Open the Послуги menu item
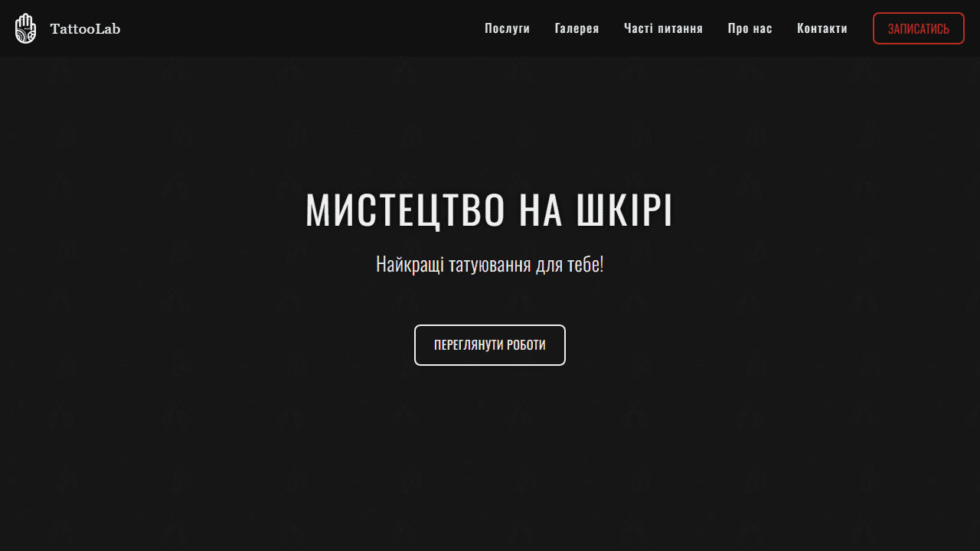 (x=507, y=28)
